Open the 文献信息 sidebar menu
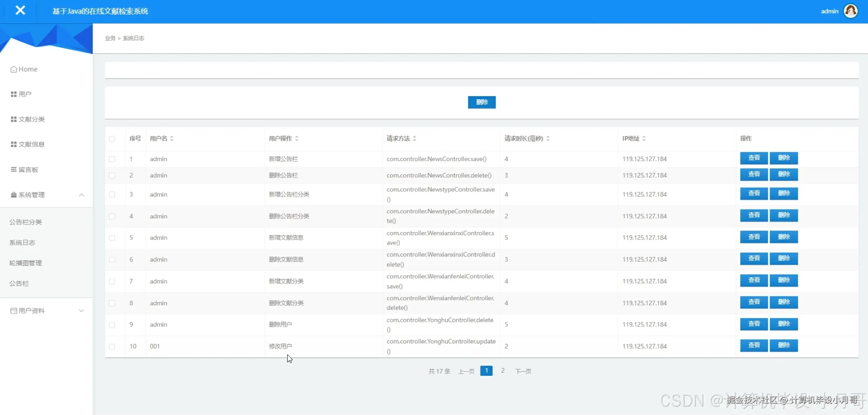Screen dimensions: 868x415 point(28,145)
